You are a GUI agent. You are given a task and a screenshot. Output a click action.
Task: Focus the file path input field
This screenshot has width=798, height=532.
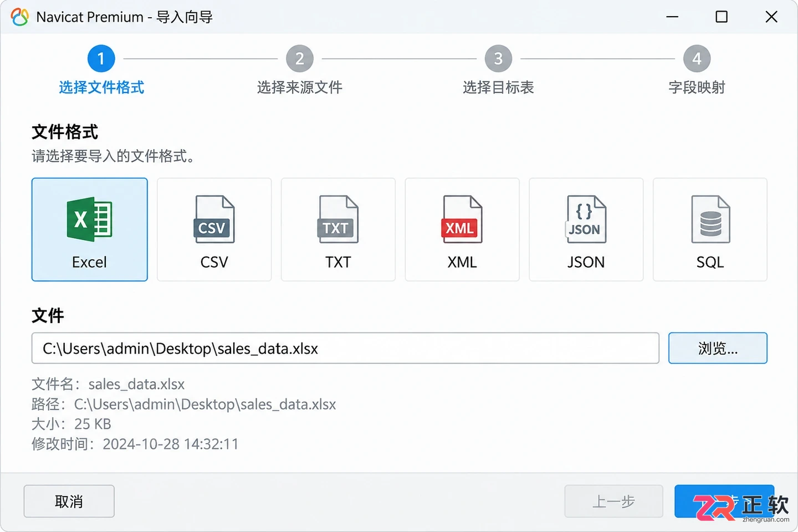(345, 348)
